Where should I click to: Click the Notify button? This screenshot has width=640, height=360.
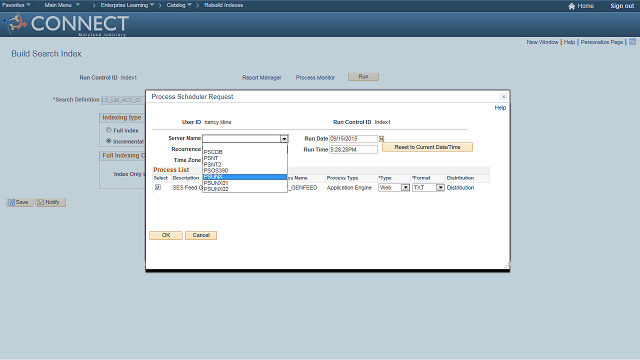[51, 202]
